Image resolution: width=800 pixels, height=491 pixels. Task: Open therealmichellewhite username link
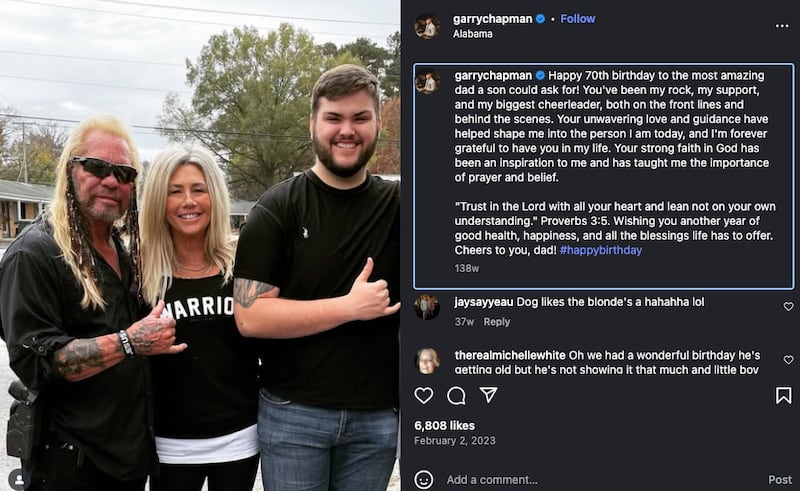(510, 355)
